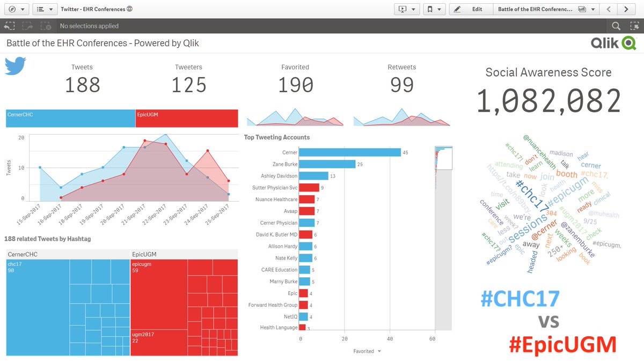Viewport: 644px width, 362px height.
Task: Click the CARE Education account label
Action: pos(279,270)
